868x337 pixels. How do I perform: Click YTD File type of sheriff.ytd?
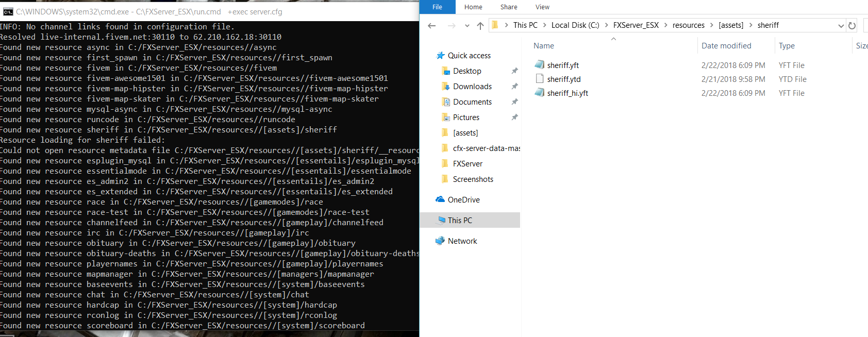click(792, 79)
